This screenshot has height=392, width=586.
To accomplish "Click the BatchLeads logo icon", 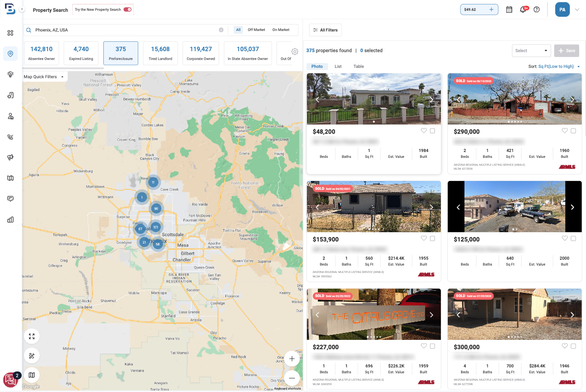I will pyautogui.click(x=10, y=9).
